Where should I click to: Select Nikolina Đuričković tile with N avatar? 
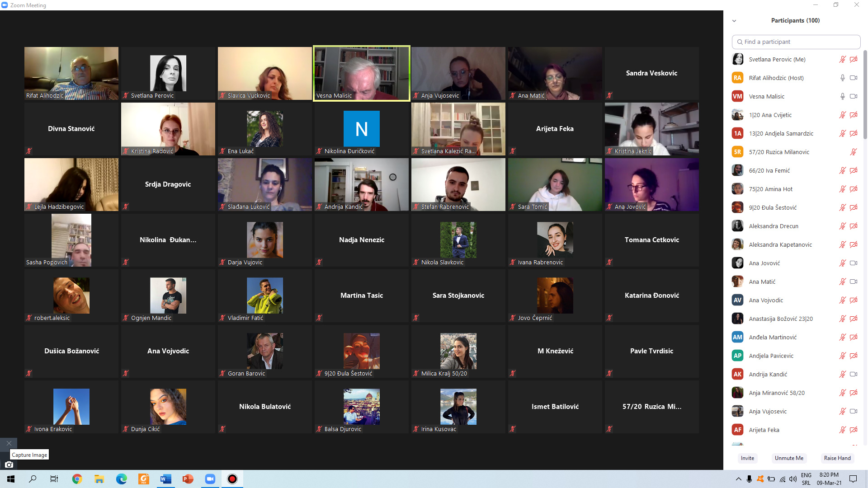point(362,129)
